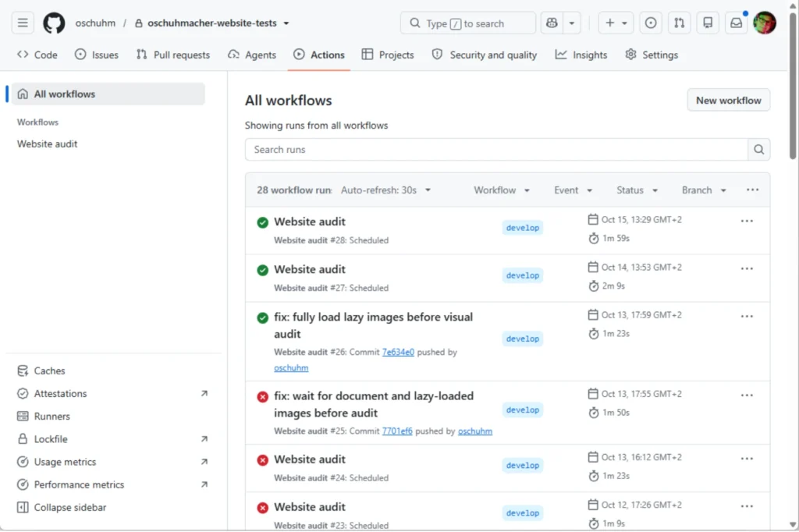
Task: Open the hamburger navigation menu
Action: 23,23
